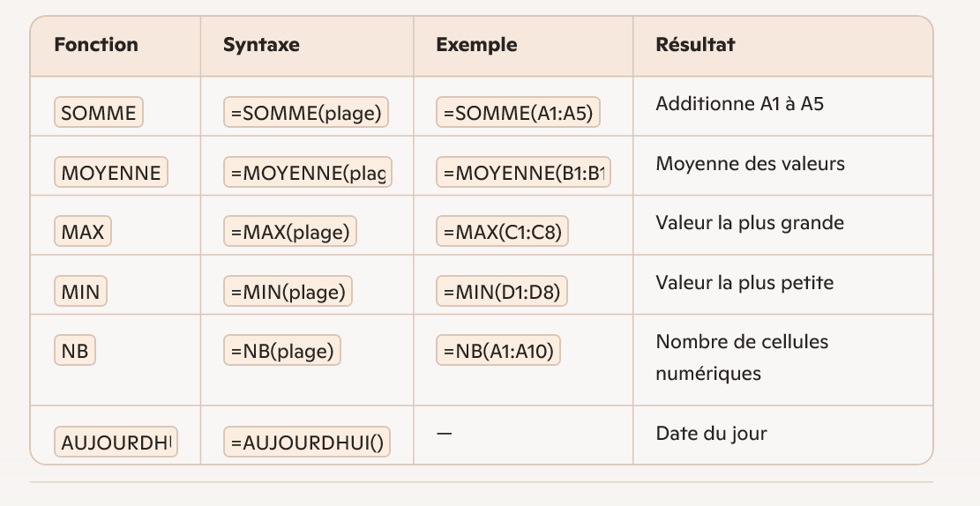This screenshot has height=506, width=980.
Task: Select the =MAX(plage) syntax code
Action: tap(289, 233)
